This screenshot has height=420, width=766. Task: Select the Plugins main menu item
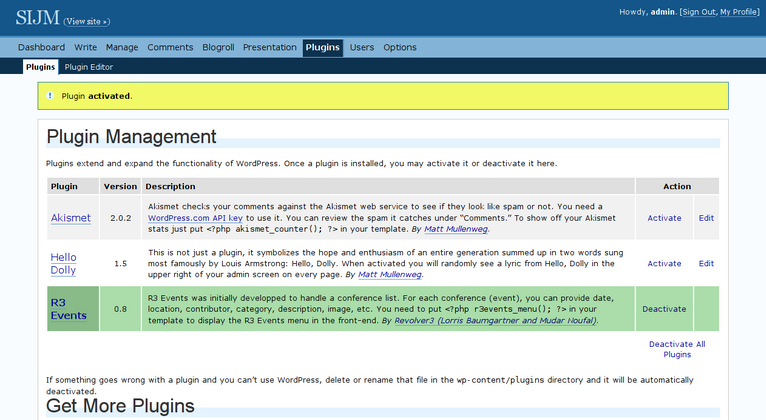[322, 48]
